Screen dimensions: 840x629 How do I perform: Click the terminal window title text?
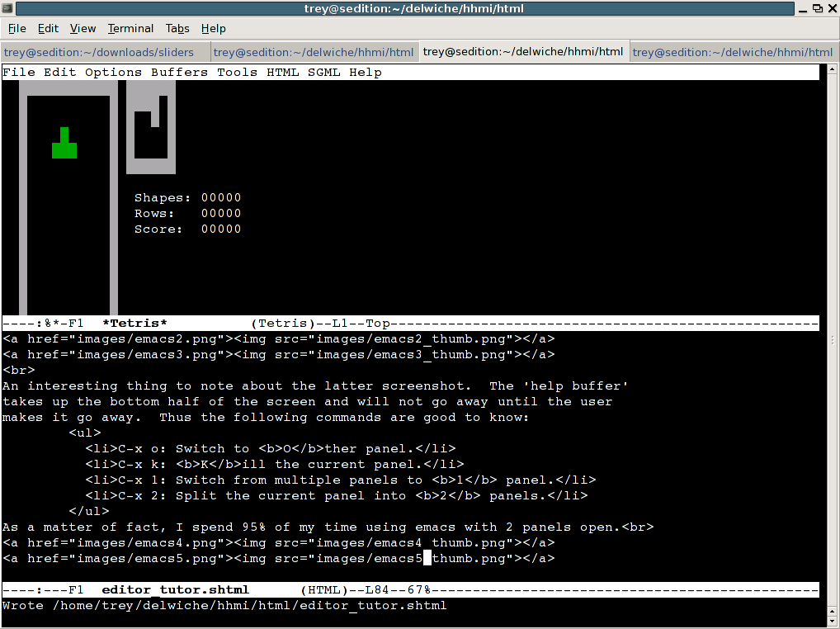413,8
